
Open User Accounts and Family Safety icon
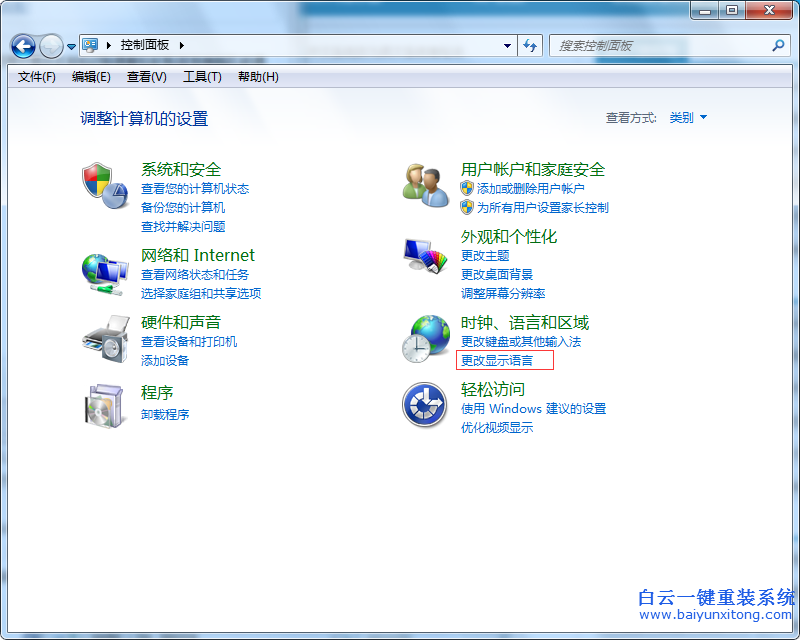[x=424, y=186]
